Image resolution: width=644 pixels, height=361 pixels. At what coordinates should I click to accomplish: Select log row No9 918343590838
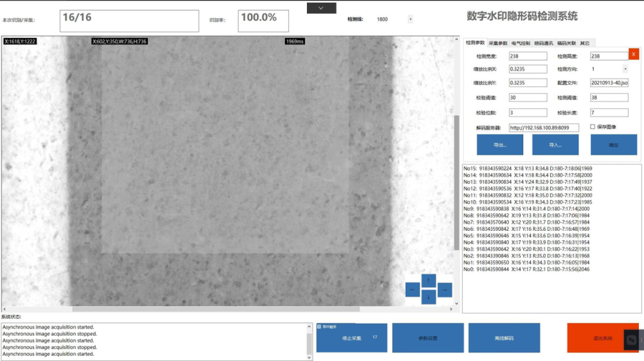(526, 209)
